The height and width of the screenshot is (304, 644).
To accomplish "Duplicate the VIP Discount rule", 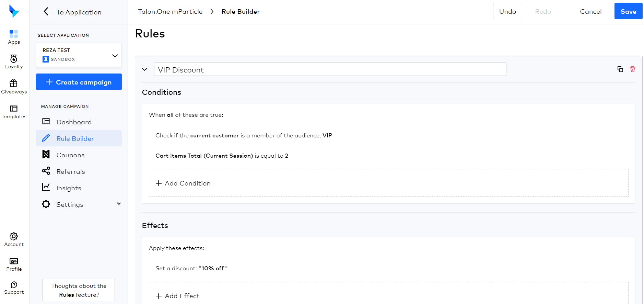I will click(620, 69).
